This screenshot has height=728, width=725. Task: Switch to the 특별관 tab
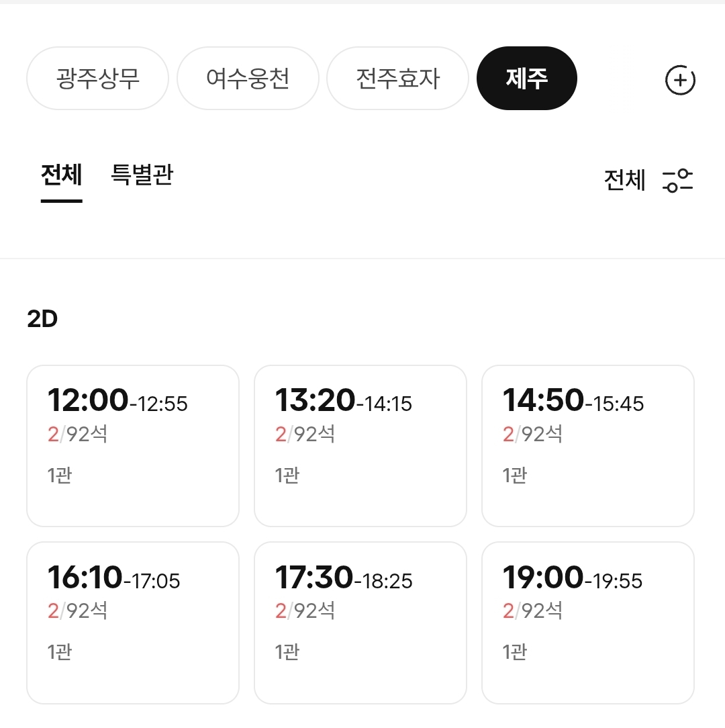[142, 175]
